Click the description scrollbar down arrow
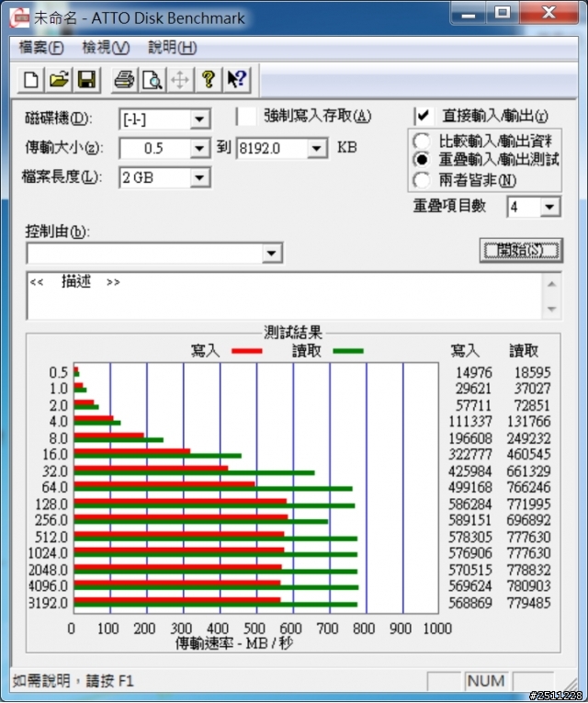Viewport: 588px width, 703px height. (x=551, y=309)
